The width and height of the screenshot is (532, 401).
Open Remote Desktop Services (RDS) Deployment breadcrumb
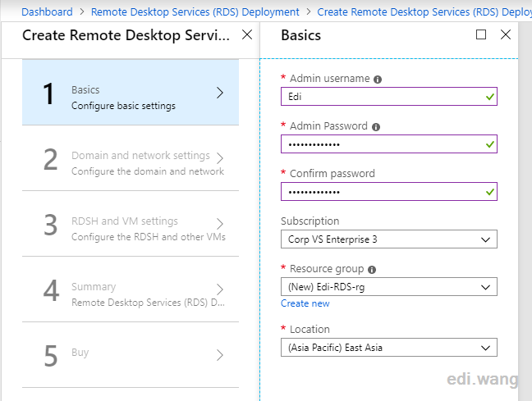195,11
